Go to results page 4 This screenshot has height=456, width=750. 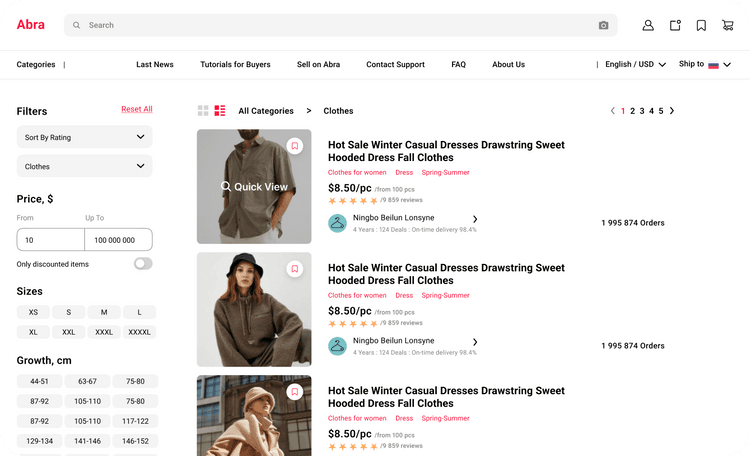651,111
